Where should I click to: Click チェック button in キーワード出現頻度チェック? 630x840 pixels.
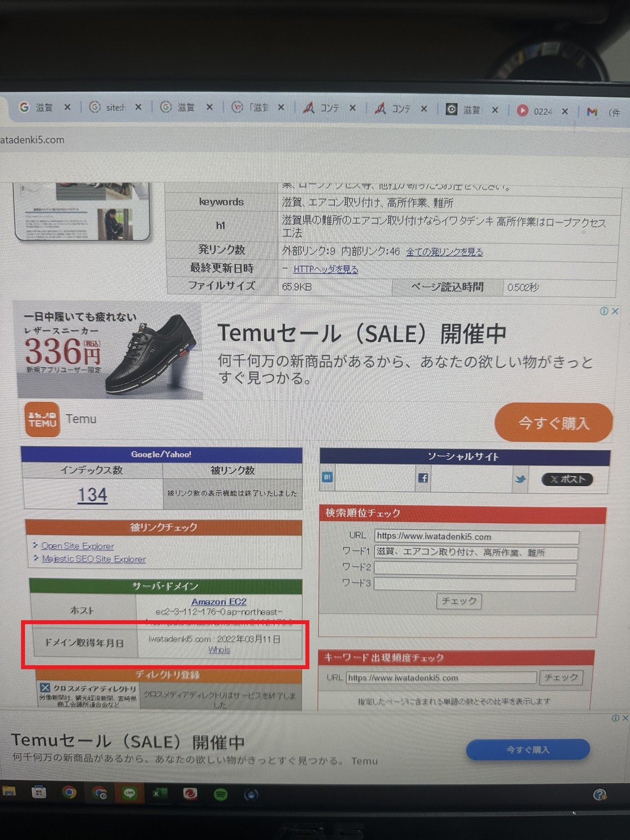[561, 678]
